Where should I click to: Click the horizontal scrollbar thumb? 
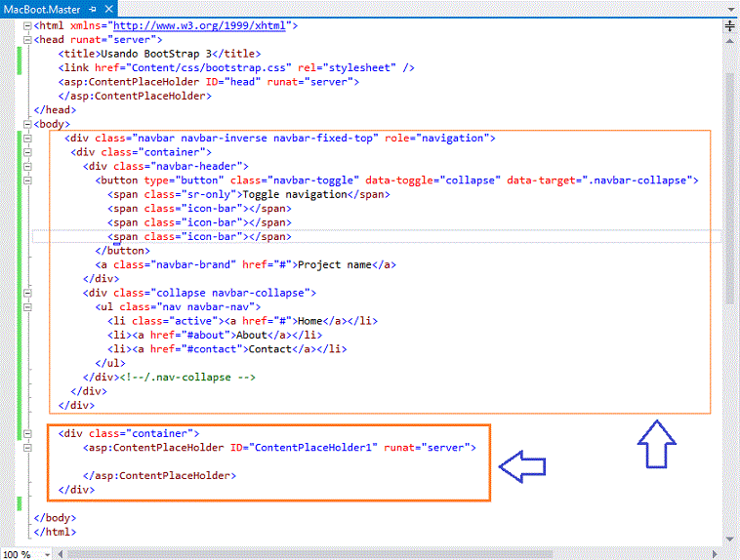310,554
